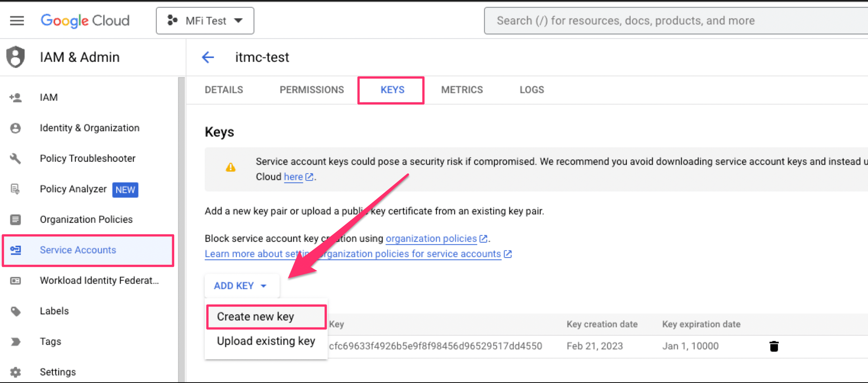The image size is (868, 383).
Task: Click the resources search field
Action: (x=676, y=21)
